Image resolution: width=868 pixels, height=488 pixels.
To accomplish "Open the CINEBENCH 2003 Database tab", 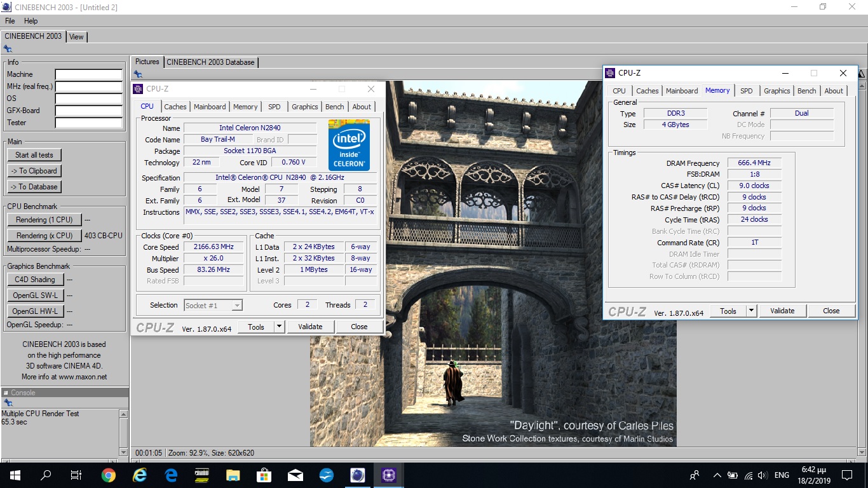I will 210,62.
